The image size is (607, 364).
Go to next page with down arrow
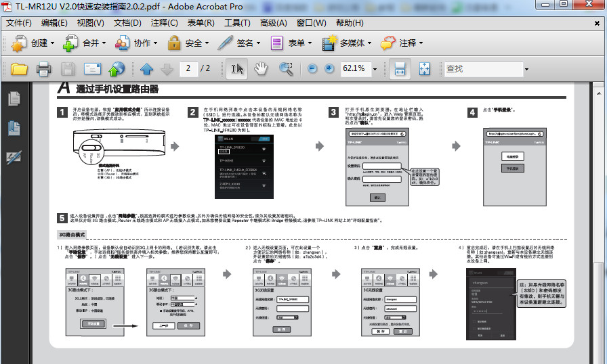(167, 69)
